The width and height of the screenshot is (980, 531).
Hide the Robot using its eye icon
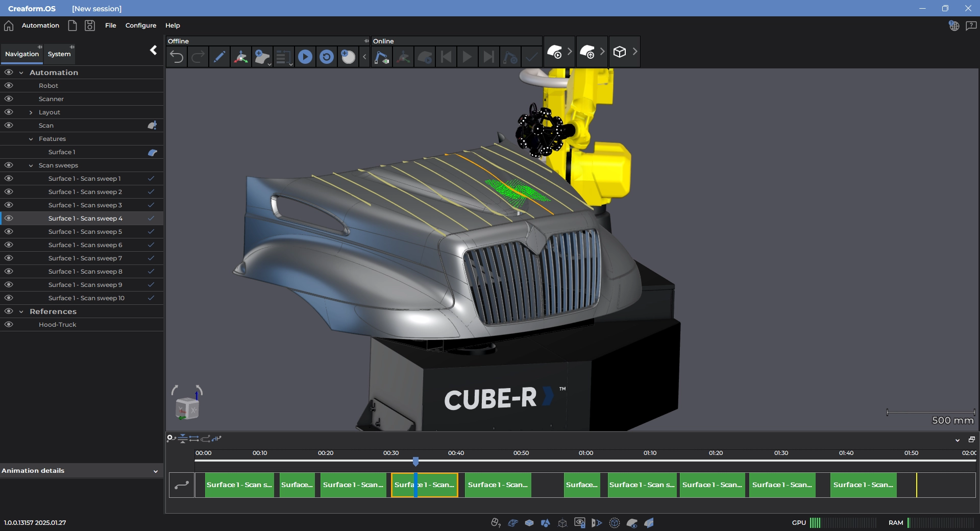point(9,86)
